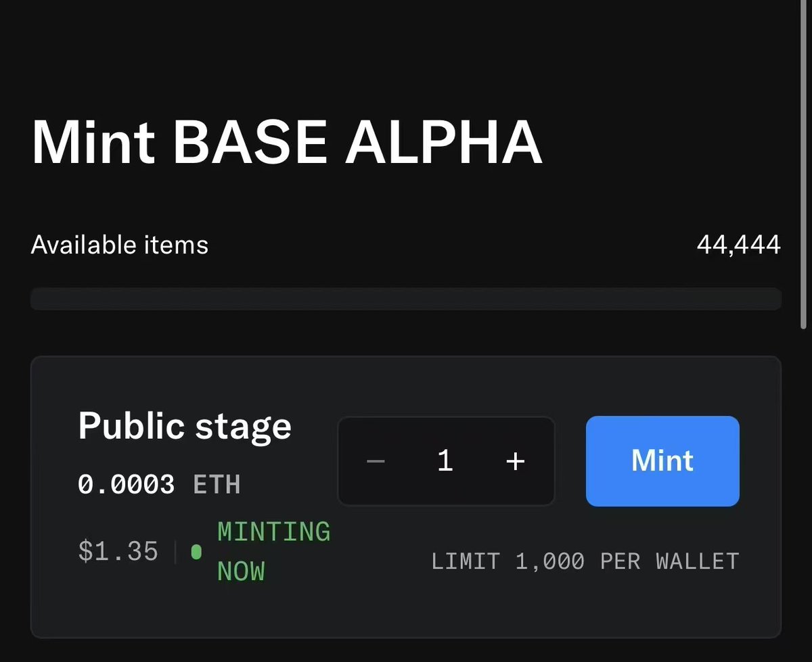Screen dimensions: 812x662
Task: Click the Mint BASE ALPHA heading
Action: (x=287, y=143)
